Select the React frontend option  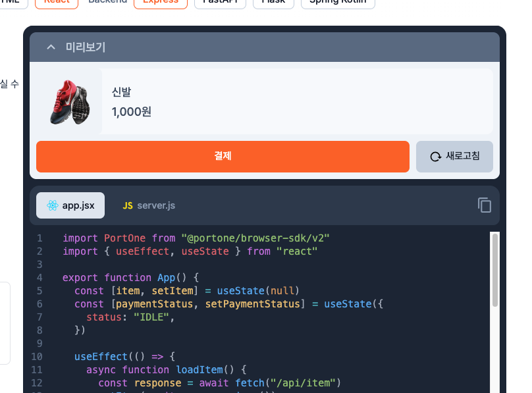(x=57, y=3)
